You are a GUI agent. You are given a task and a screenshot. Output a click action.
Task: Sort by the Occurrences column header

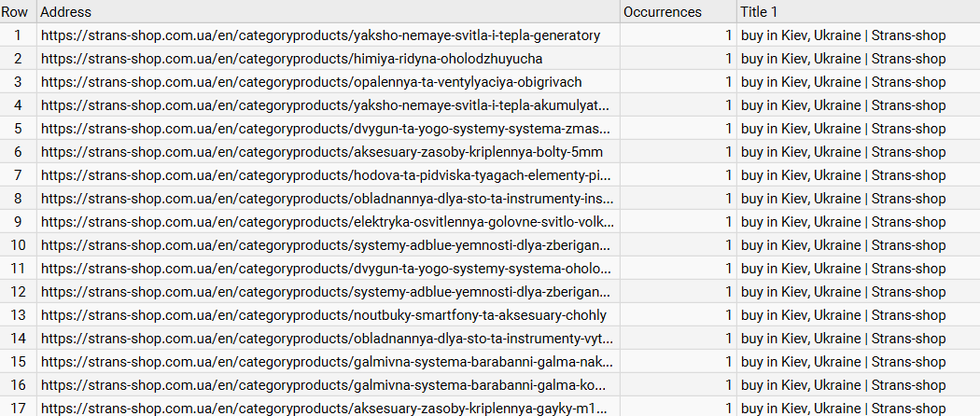click(679, 12)
